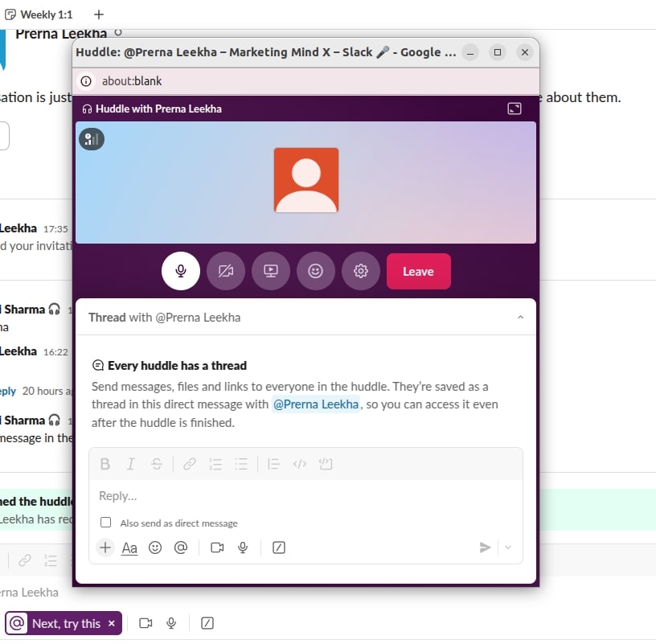Record video clip in main Slack composer

click(146, 623)
